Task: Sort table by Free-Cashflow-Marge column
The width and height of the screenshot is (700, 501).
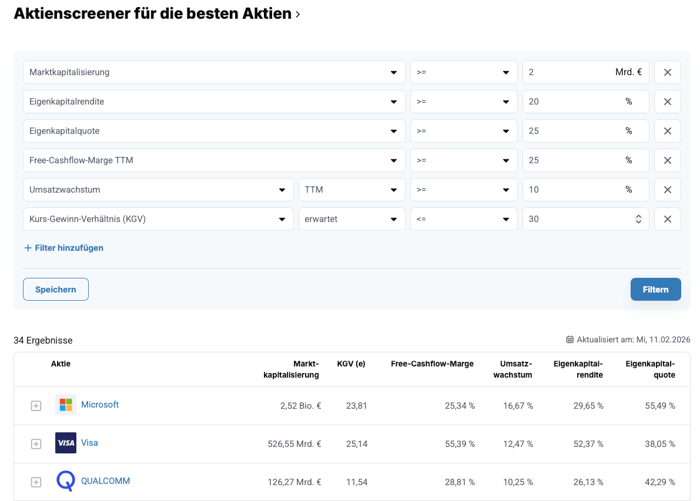Action: 432,364
